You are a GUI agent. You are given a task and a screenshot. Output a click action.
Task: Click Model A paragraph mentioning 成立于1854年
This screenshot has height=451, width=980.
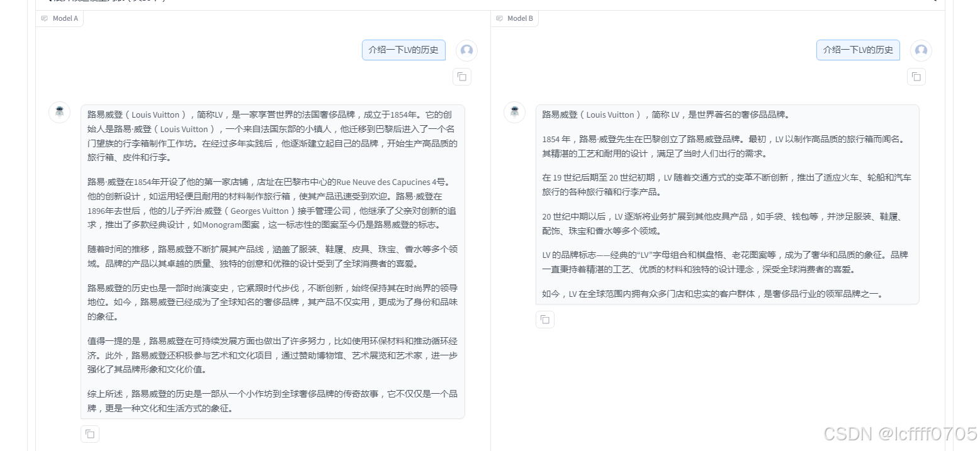point(273,136)
